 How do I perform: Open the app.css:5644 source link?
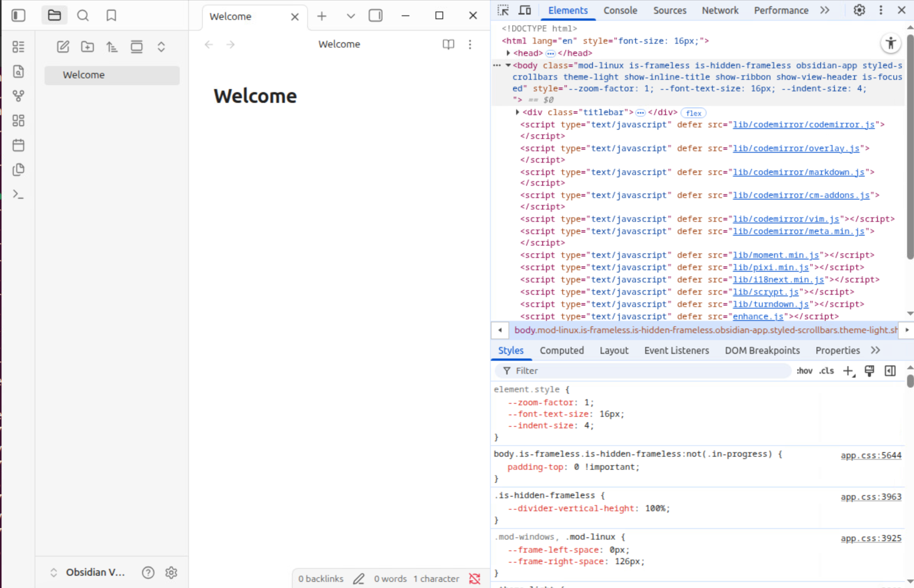tap(871, 455)
